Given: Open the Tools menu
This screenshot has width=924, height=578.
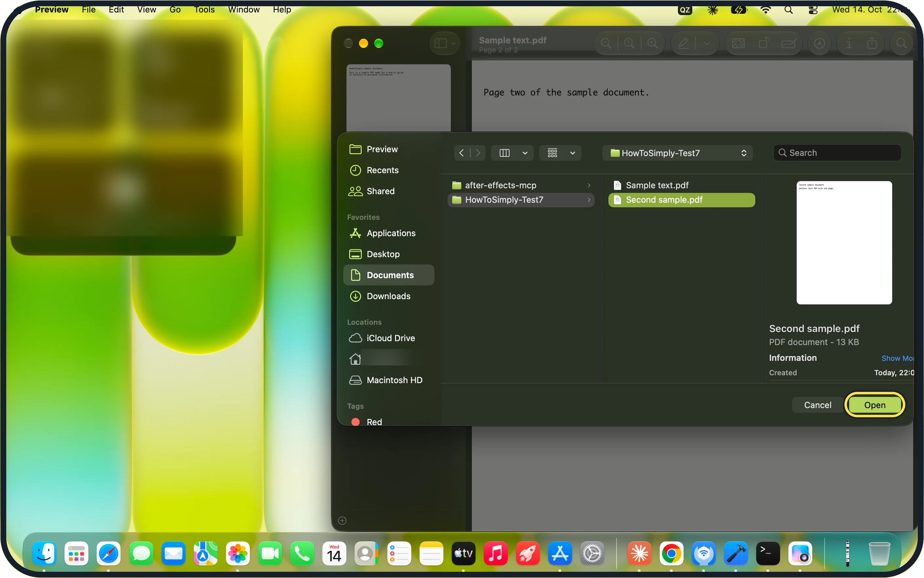Looking at the screenshot, I should (204, 10).
